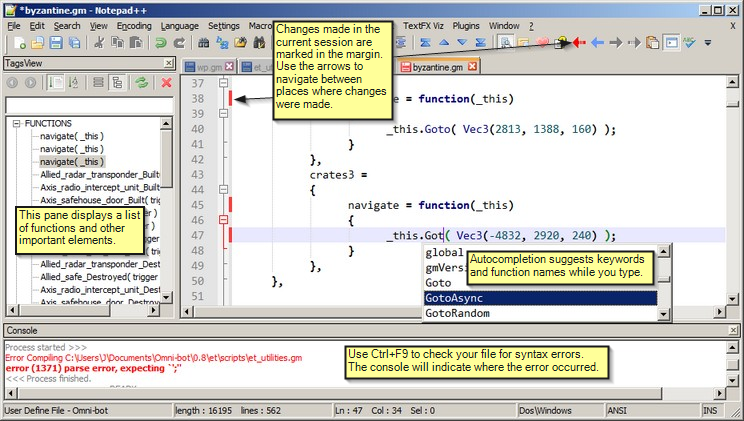Save the file with the floppy icon
744x421 pixels.
click(x=56, y=43)
